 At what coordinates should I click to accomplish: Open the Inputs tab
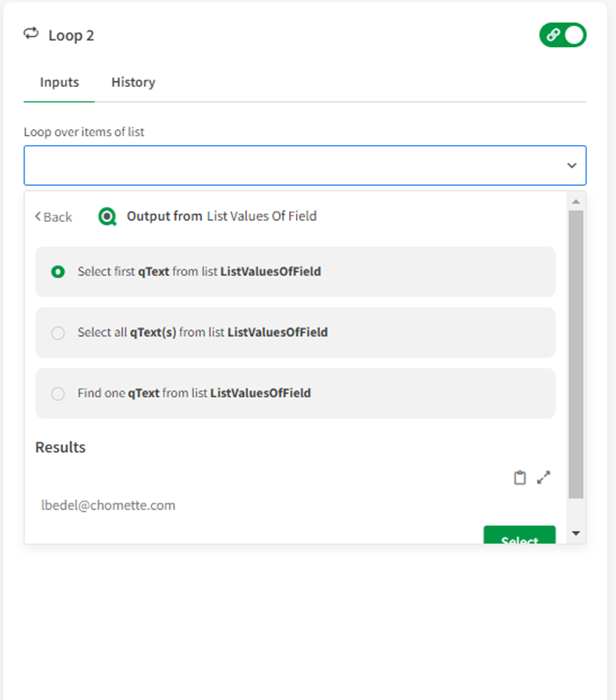[59, 82]
